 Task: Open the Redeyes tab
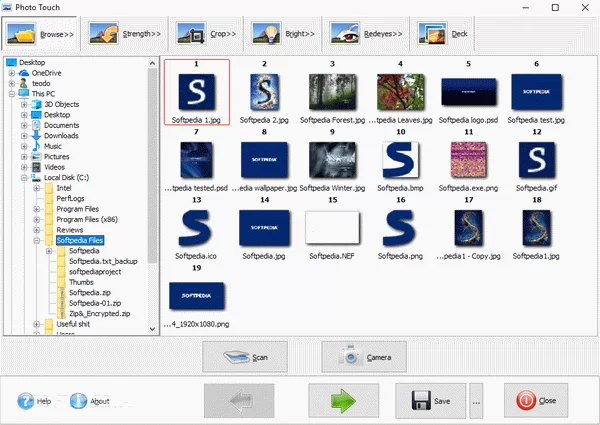point(365,34)
